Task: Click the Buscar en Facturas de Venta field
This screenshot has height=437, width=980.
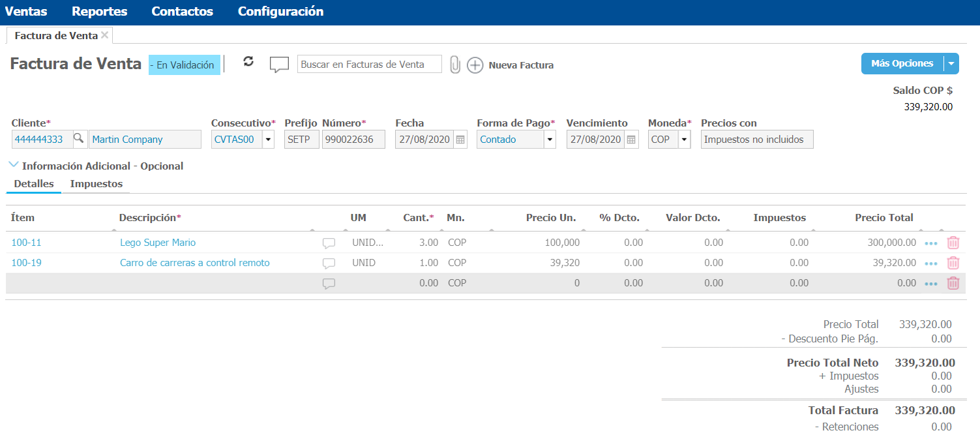Action: click(369, 65)
